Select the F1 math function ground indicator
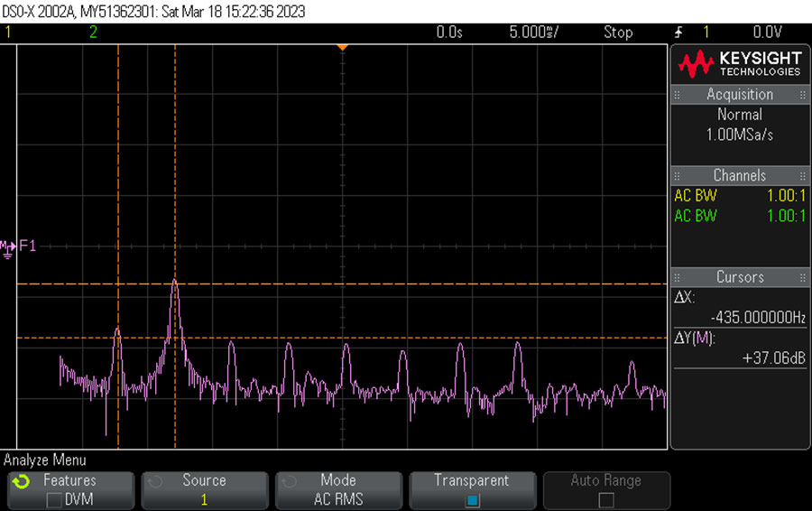The width and height of the screenshot is (812, 511). point(18,246)
